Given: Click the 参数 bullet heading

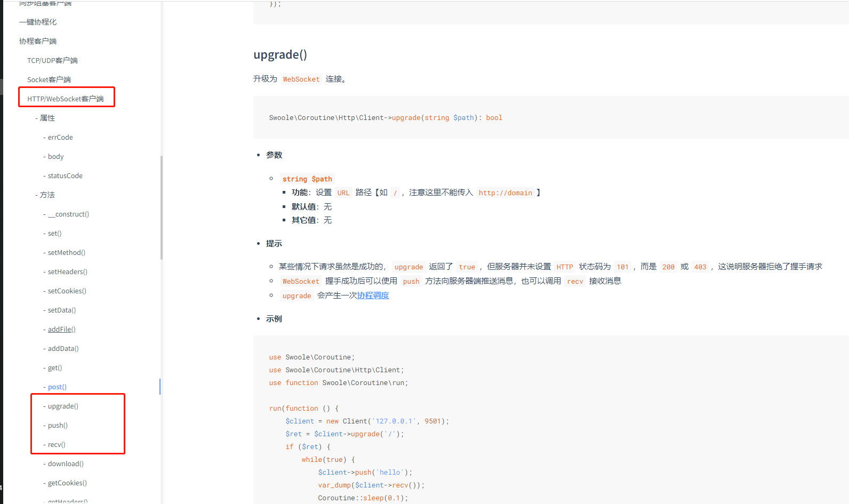Looking at the screenshot, I should [x=274, y=155].
